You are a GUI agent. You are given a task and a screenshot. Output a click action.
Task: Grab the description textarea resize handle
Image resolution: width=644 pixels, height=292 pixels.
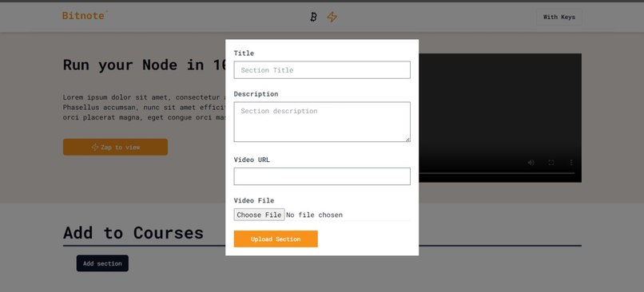[x=407, y=140]
